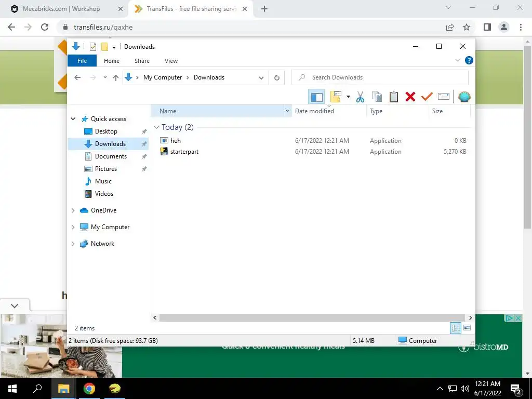Open Chrome side panel icon

(x=487, y=27)
